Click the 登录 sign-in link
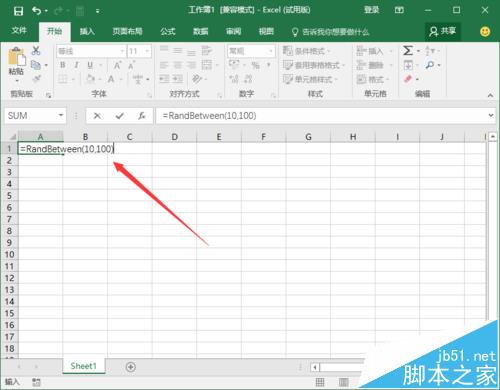This screenshot has width=500, height=390. (x=371, y=10)
